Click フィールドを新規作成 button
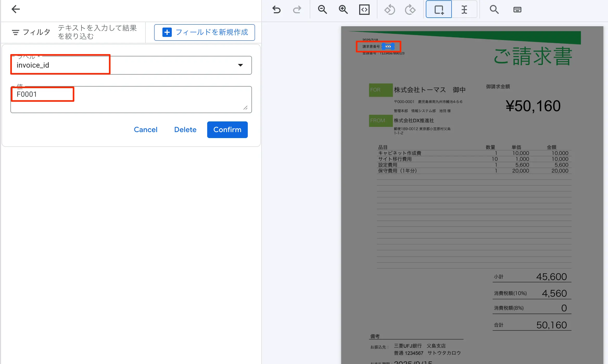 point(204,32)
